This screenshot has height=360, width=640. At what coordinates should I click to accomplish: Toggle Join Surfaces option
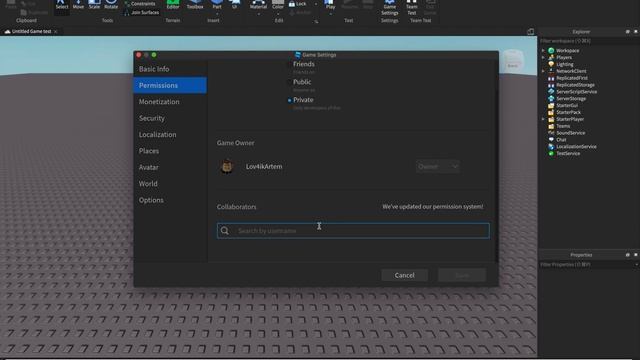[141, 13]
